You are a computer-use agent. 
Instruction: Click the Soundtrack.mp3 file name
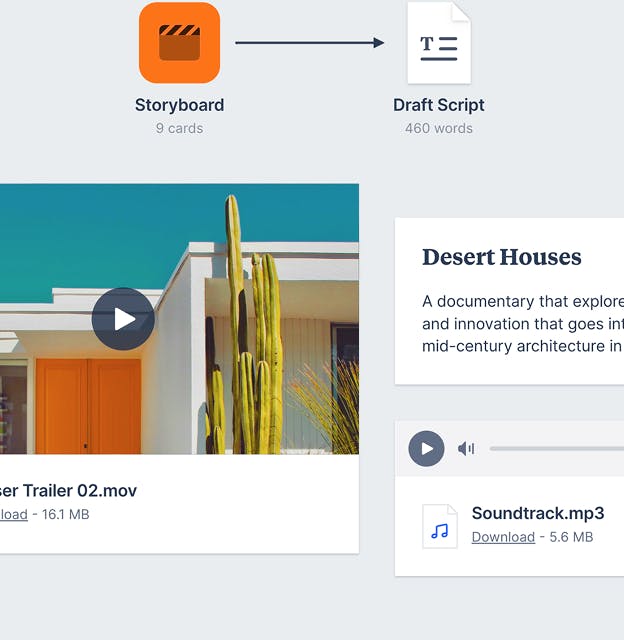pyautogui.click(x=538, y=513)
